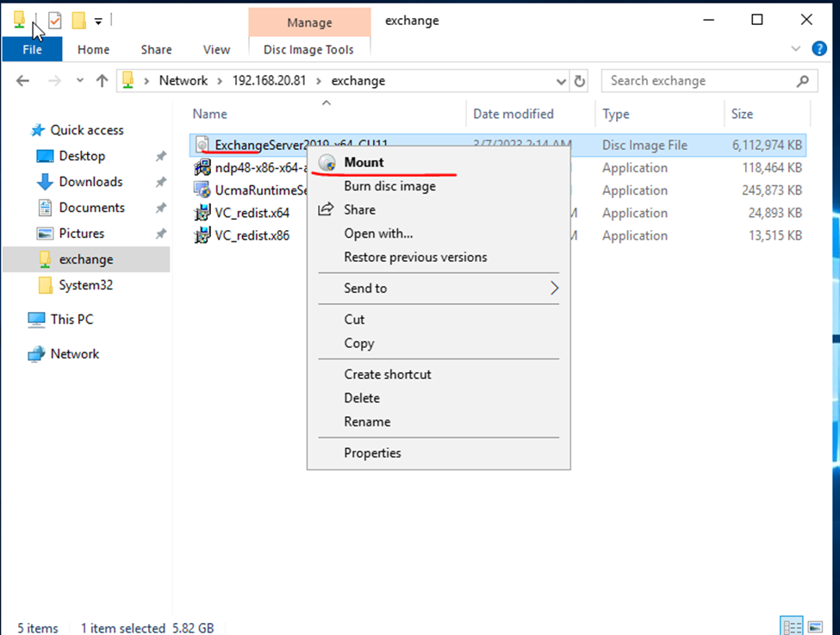Open the VC_redist.x64 installer icon
This screenshot has width=840, height=635.
tap(202, 213)
